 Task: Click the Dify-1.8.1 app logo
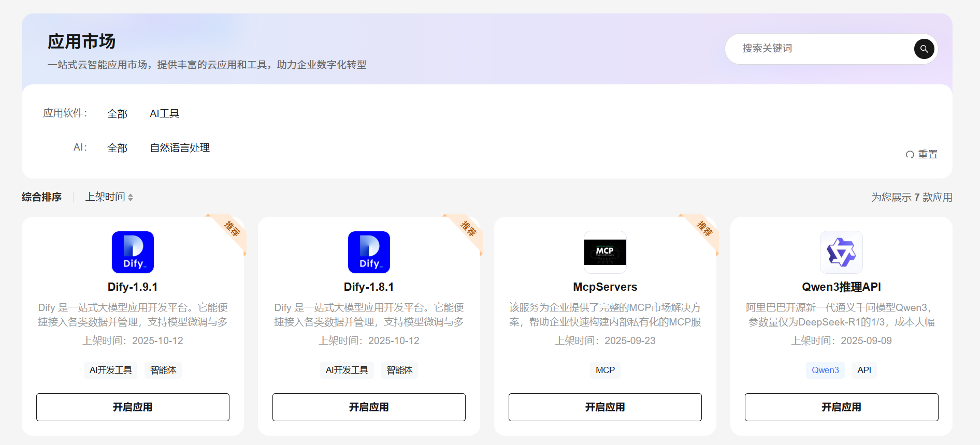[369, 252]
